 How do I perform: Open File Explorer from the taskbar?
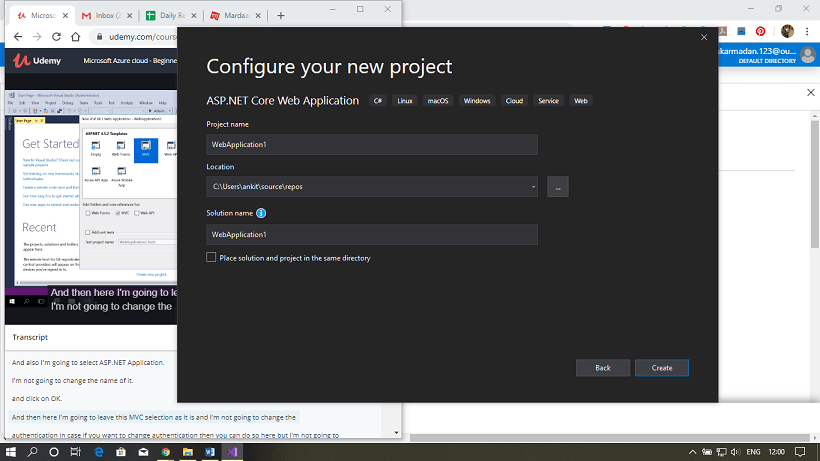[188, 452]
